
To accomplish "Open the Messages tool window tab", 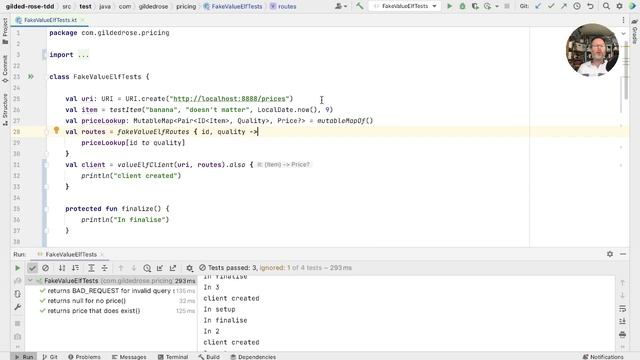I will [x=129, y=357].
